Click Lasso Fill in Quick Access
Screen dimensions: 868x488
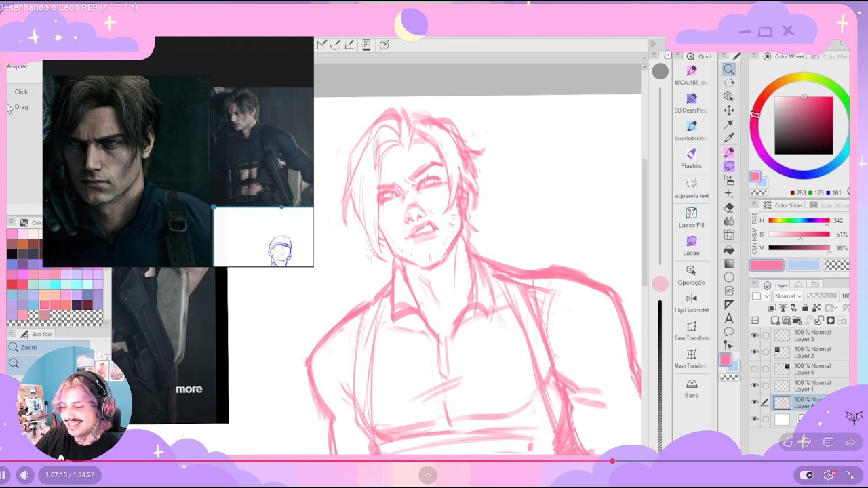(691, 218)
